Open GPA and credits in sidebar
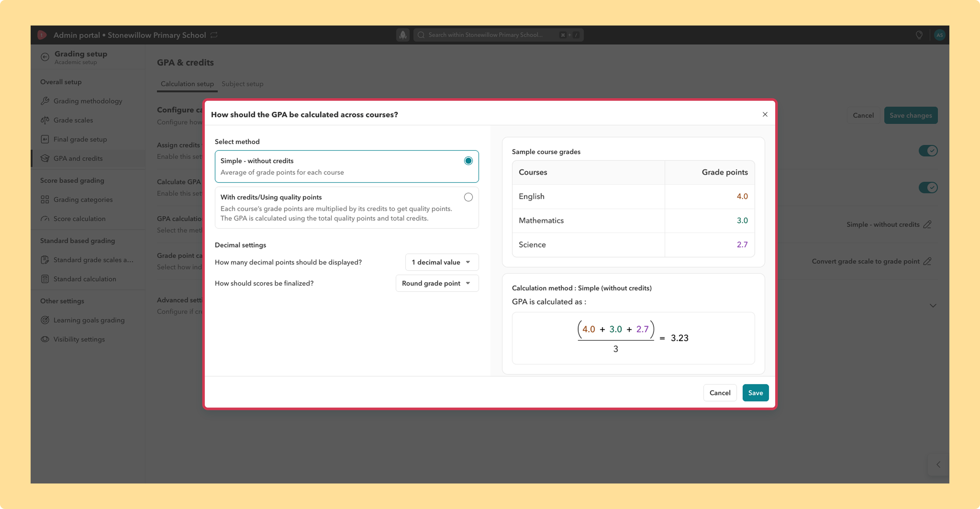 click(88, 158)
